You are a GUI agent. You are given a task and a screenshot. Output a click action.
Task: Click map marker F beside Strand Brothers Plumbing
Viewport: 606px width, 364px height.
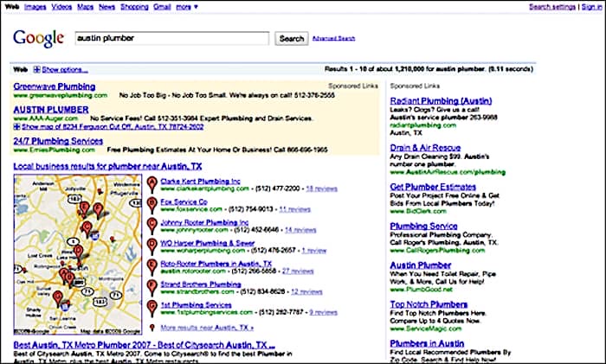click(x=152, y=288)
